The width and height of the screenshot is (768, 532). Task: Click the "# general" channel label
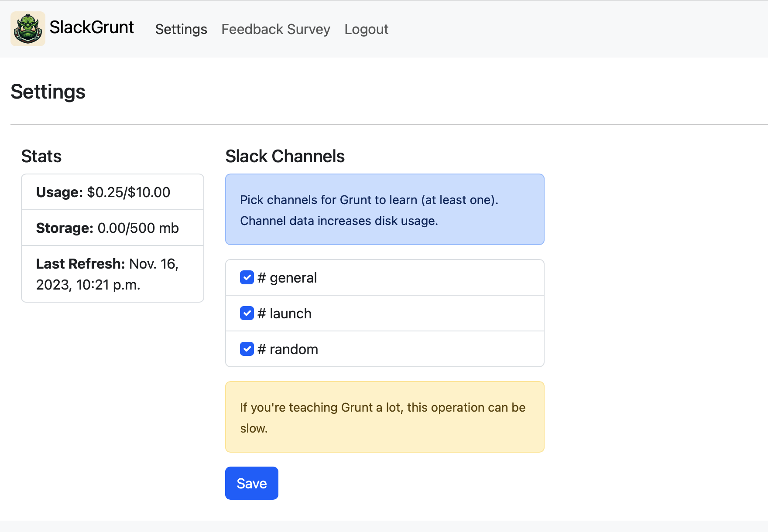click(x=288, y=278)
